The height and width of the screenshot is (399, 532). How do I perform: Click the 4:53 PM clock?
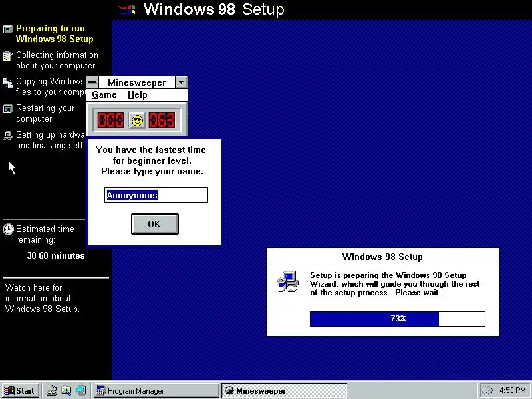(512, 390)
